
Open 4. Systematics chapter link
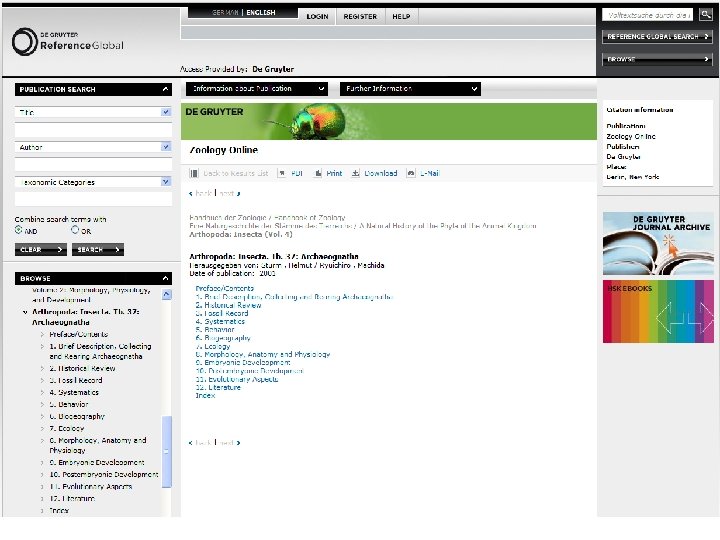coord(220,321)
